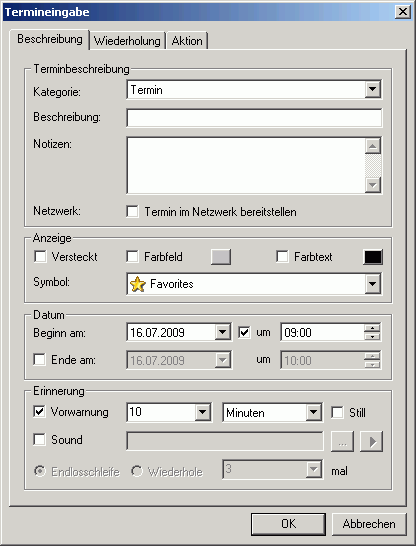Enable the Versteckt checkbox
The image size is (416, 546).
coord(40,257)
